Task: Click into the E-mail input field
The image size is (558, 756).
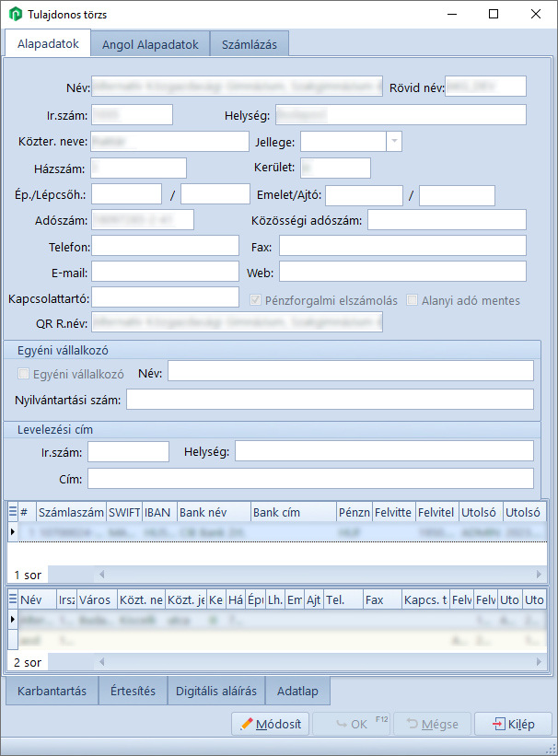Action: point(165,272)
